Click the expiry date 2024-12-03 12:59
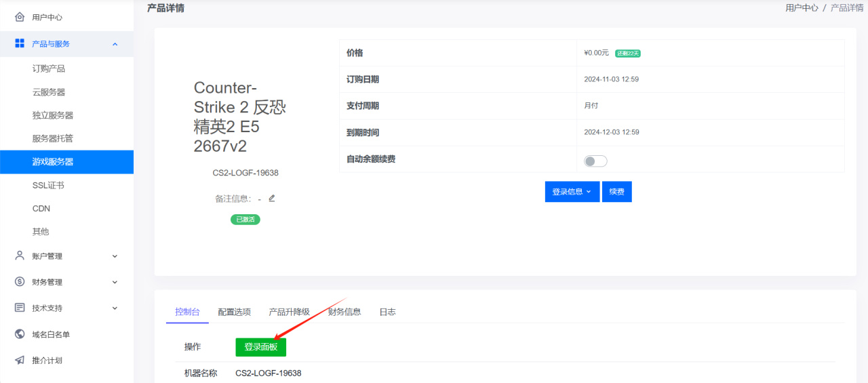This screenshot has width=868, height=383. pyautogui.click(x=612, y=132)
